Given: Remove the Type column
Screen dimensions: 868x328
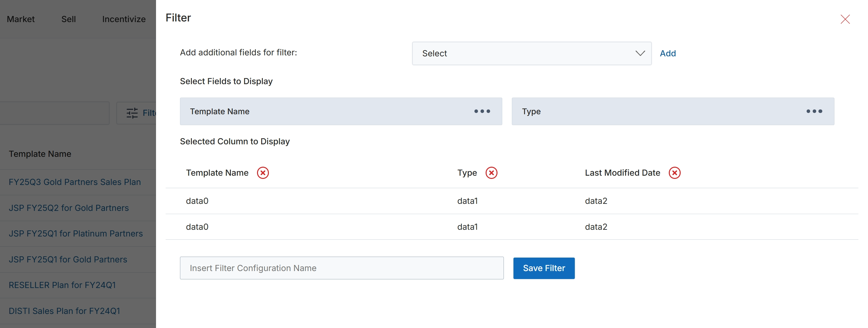Looking at the screenshot, I should 491,172.
